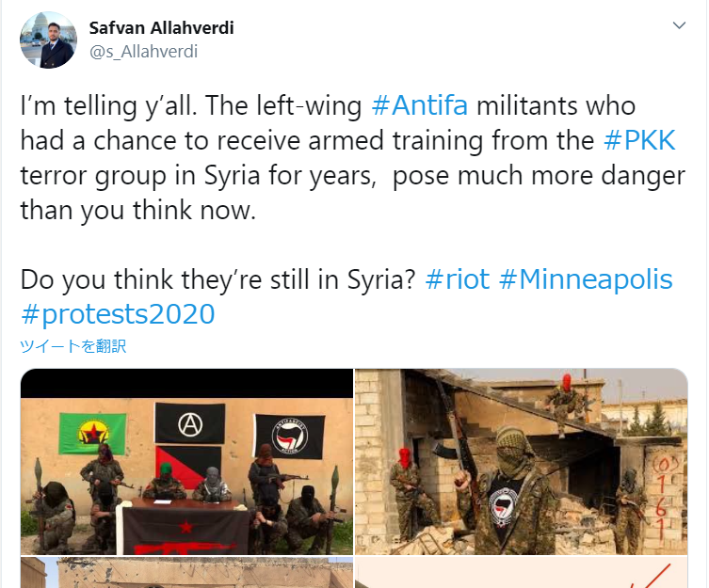Select the tweet's first paragraph text
The width and height of the screenshot is (709, 588).
pos(353,158)
